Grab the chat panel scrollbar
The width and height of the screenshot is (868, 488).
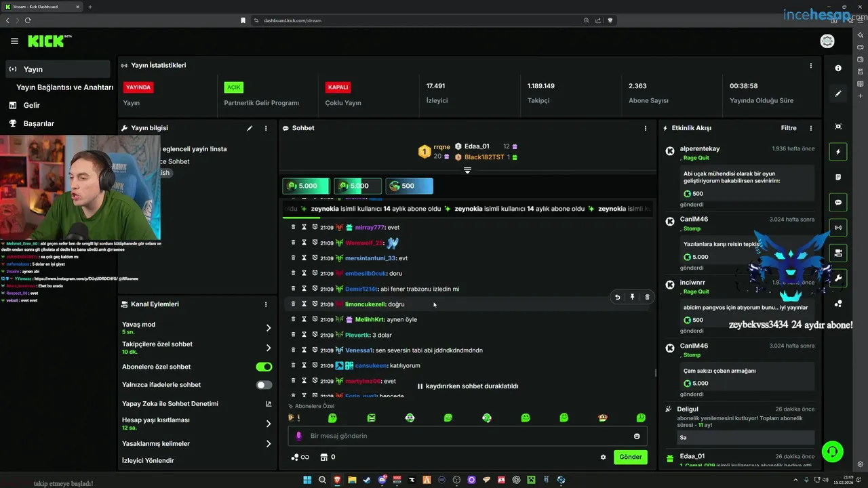[x=655, y=373]
